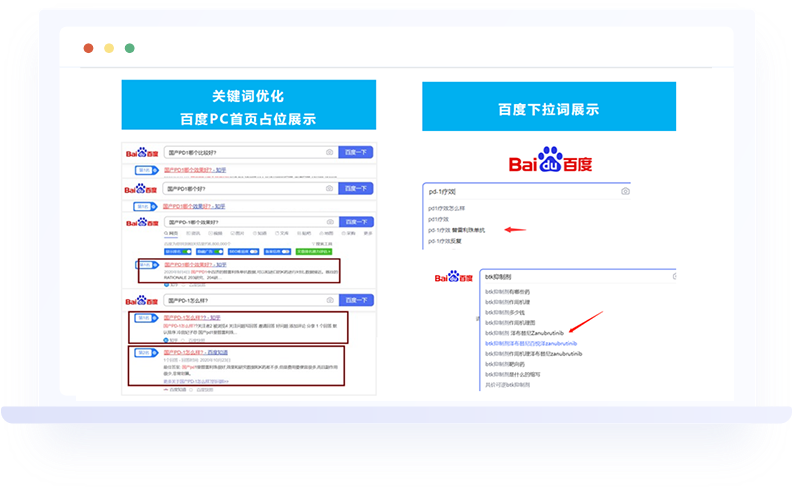Click rank badge beside '国产PD-1怎么样? - 百度知道' result
Viewport: 794px width, 491px height.
(146, 352)
